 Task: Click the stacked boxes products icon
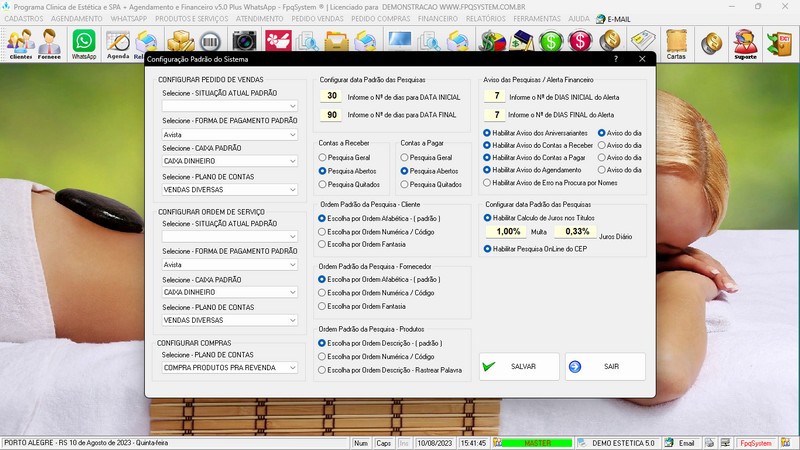(181, 41)
